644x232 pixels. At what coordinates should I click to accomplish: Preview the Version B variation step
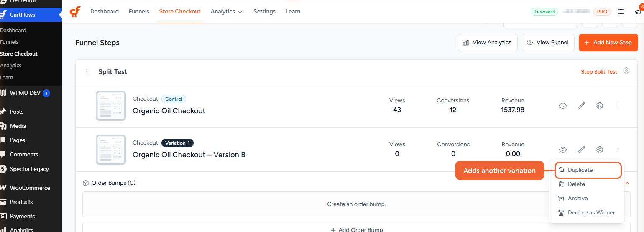click(x=563, y=150)
